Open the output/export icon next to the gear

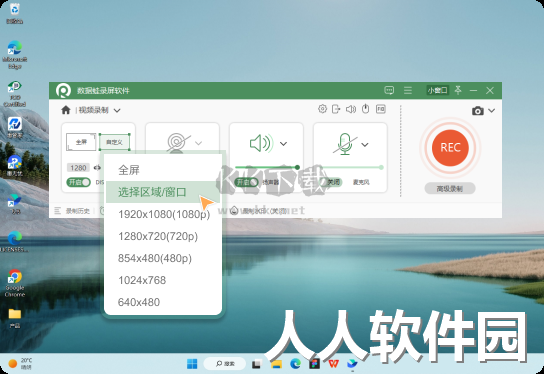(x=336, y=109)
